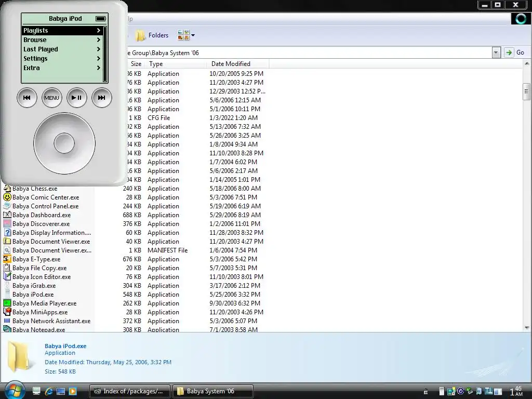
Task: Sort by the Size column header
Action: [x=136, y=64]
